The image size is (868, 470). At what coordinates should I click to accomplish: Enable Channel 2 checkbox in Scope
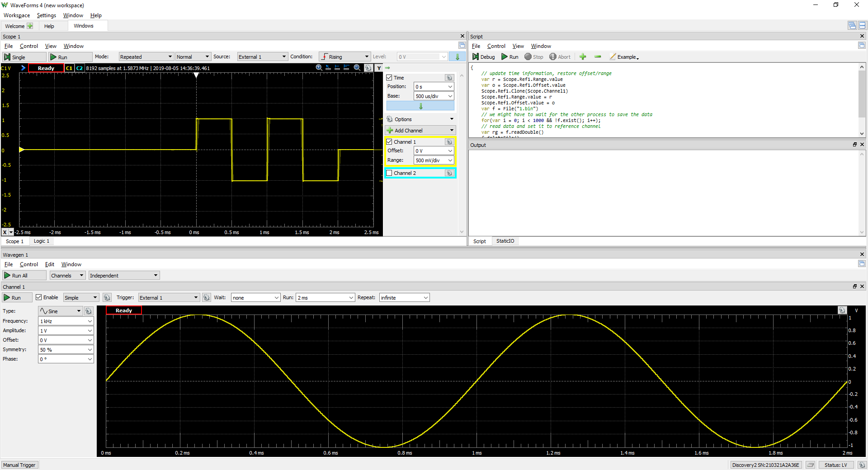pos(389,173)
